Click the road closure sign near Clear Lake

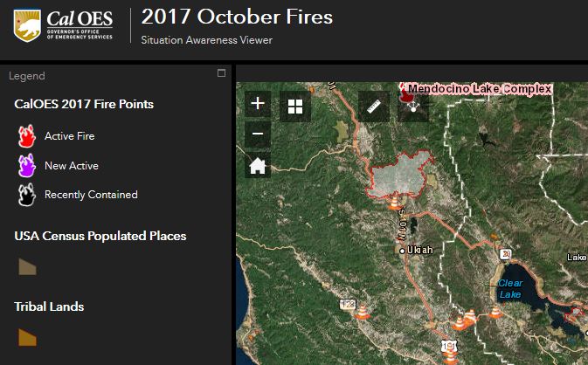tap(507, 254)
